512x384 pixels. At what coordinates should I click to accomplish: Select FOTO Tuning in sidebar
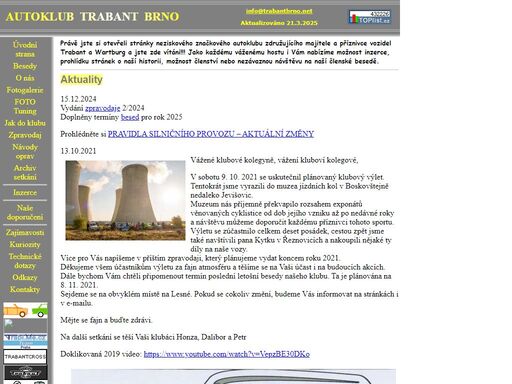point(25,106)
